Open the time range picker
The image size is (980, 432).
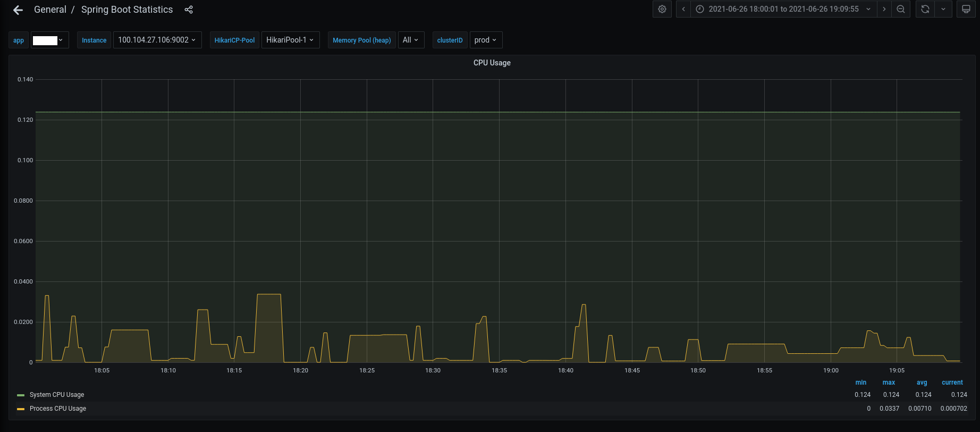783,9
